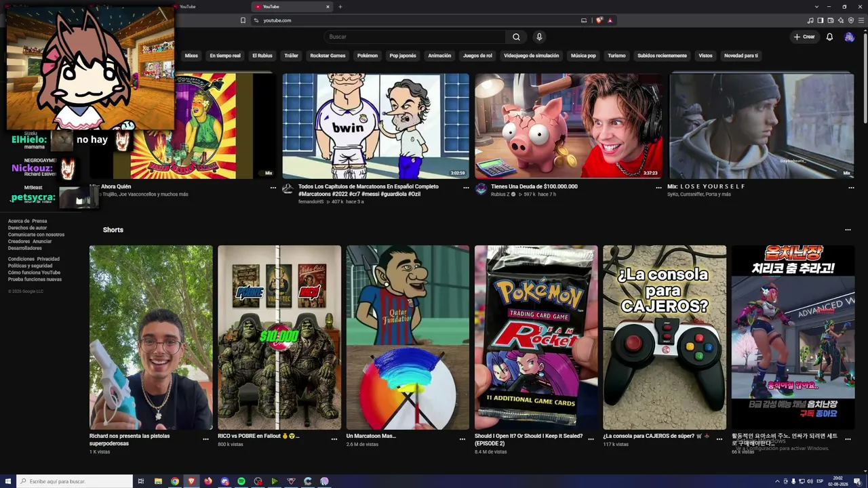Open Firefox from the taskbar
Screen dimensions: 868x488
coord(208,481)
